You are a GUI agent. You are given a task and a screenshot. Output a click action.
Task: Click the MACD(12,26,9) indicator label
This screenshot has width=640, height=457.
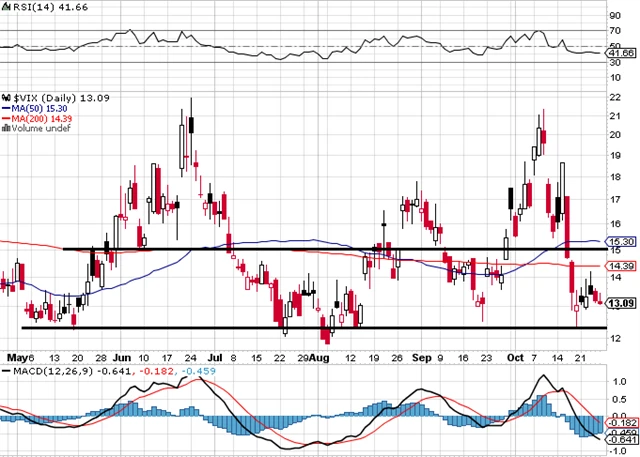coord(41,371)
